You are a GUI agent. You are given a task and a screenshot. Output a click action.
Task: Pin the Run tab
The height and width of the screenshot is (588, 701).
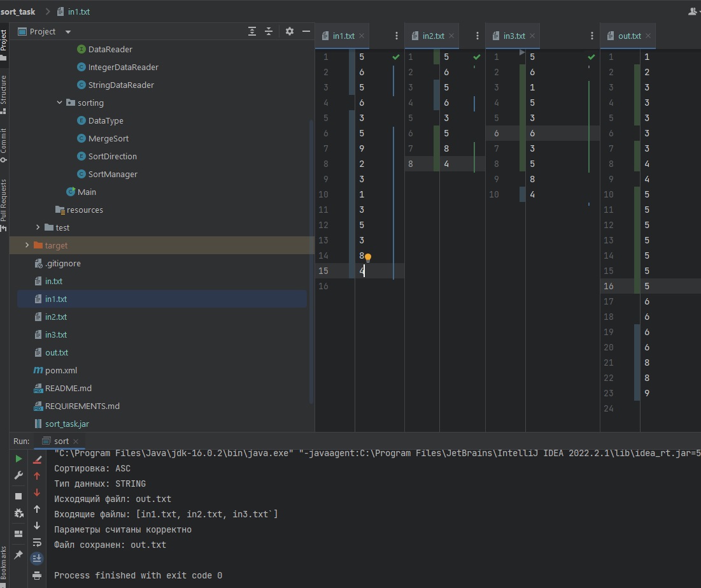[x=18, y=555]
